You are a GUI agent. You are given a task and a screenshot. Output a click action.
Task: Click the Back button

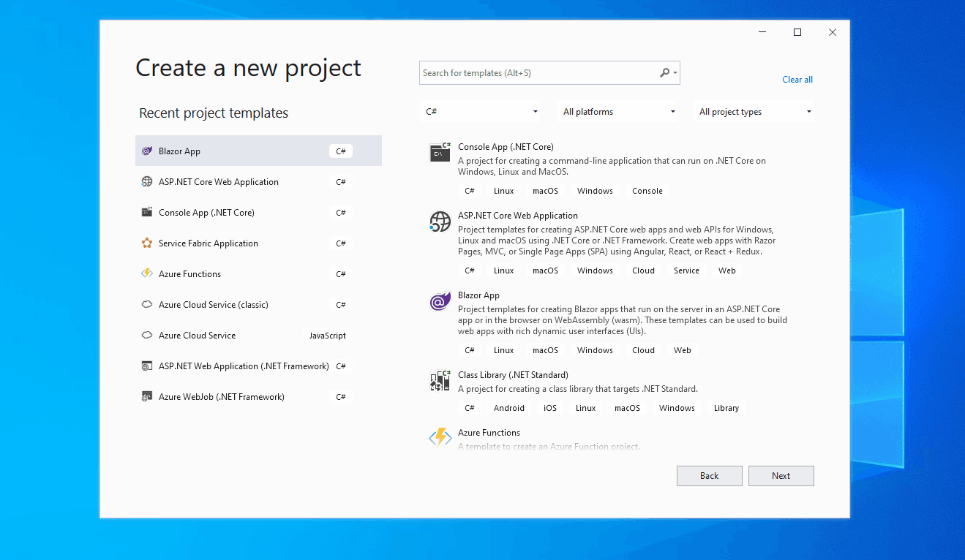pyautogui.click(x=709, y=476)
